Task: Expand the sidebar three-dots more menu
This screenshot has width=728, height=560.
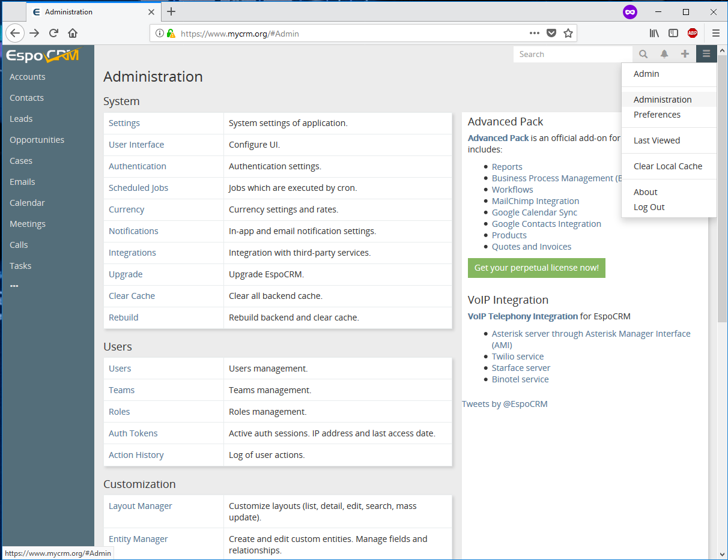Action: click(14, 286)
